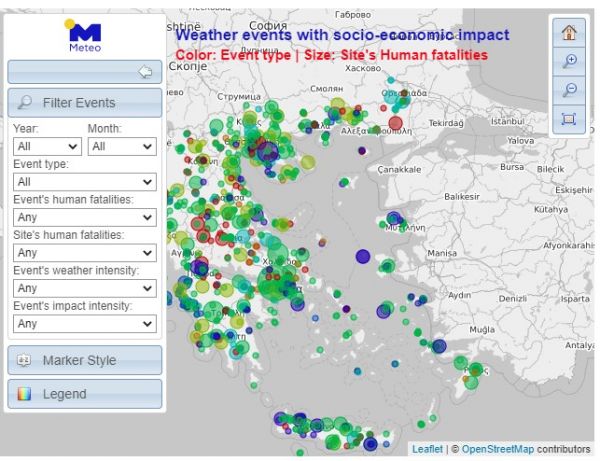The width and height of the screenshot is (600, 461).
Task: Open Event's weather intensity dropdown
Action: point(85,288)
